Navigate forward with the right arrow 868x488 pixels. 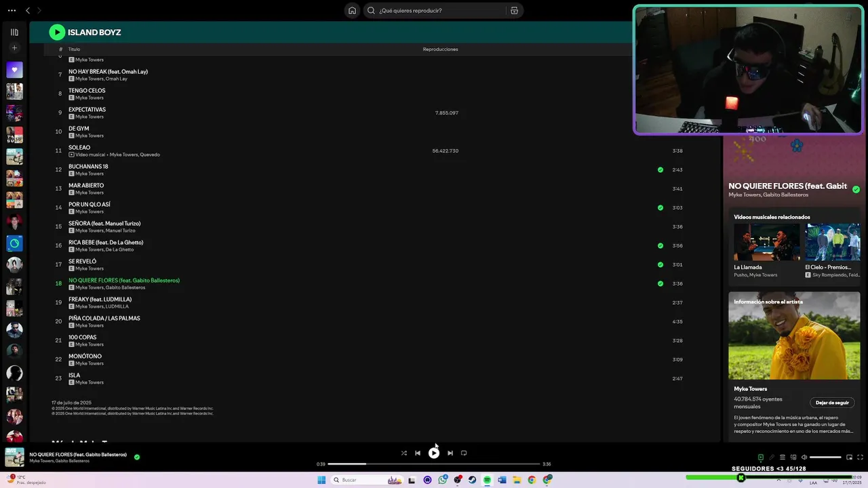[39, 10]
